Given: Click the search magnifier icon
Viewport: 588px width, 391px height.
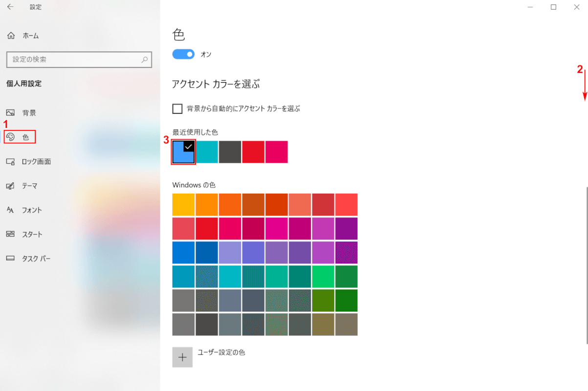Looking at the screenshot, I should pyautogui.click(x=145, y=60).
